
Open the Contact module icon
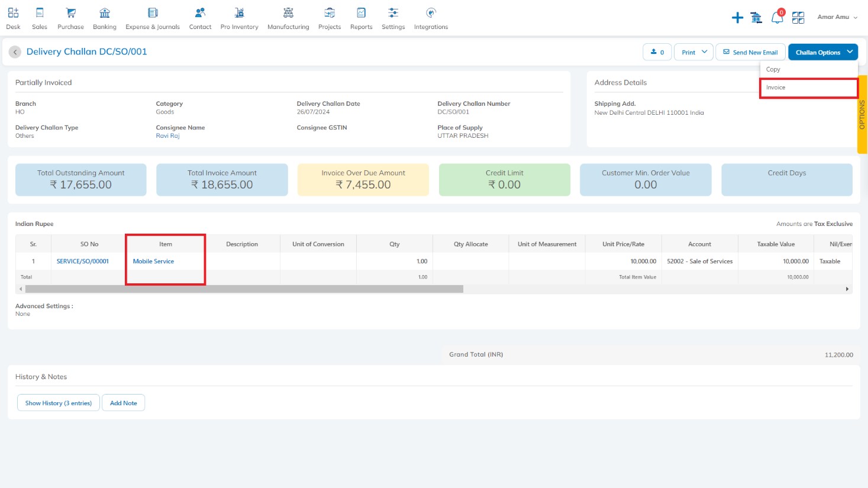coord(200,12)
